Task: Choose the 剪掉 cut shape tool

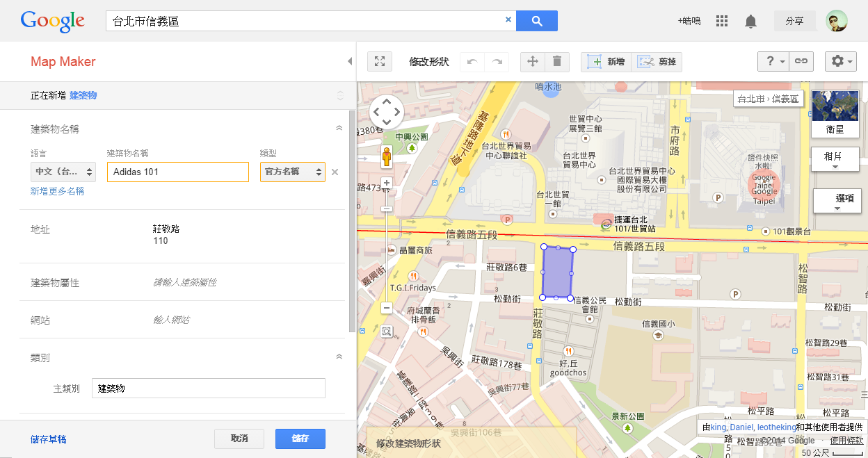Action: [x=657, y=62]
